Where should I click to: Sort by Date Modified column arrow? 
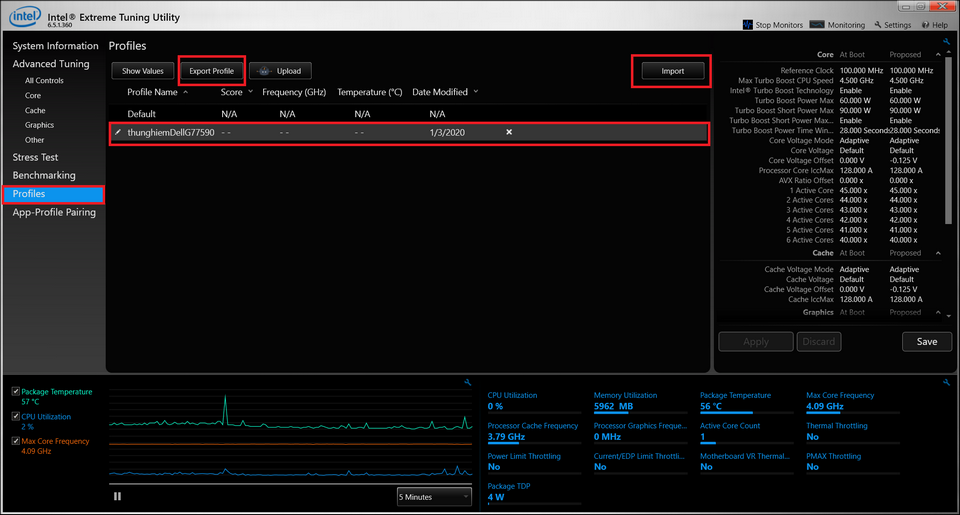[476, 92]
